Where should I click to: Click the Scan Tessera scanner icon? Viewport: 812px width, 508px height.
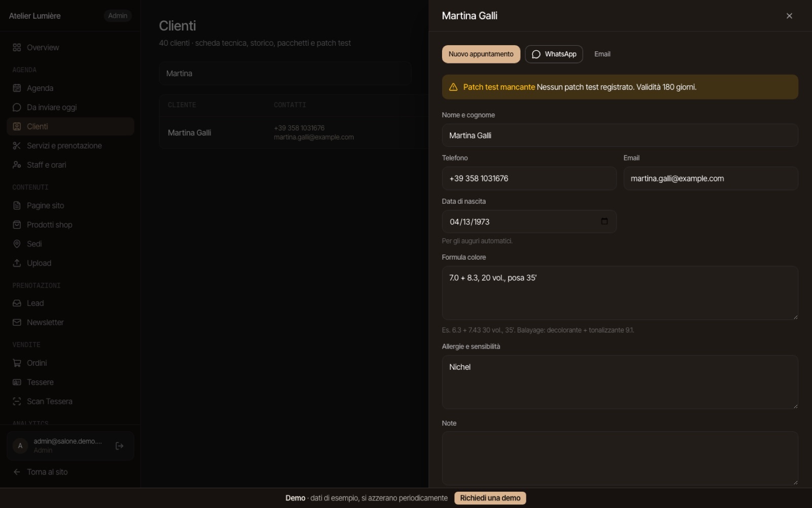pyautogui.click(x=17, y=401)
